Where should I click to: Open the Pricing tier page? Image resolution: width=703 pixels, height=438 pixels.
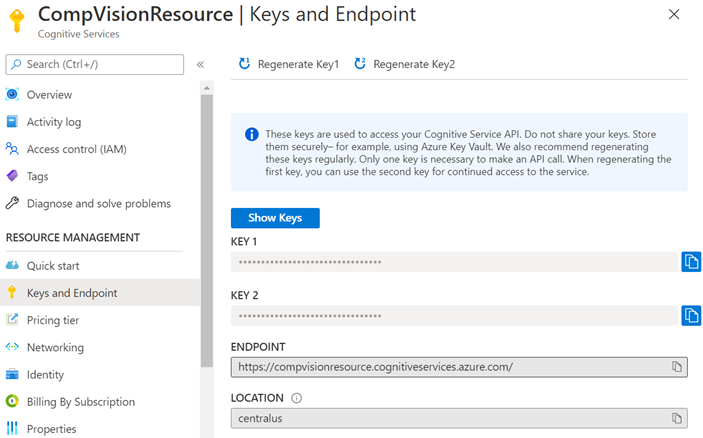tap(53, 320)
